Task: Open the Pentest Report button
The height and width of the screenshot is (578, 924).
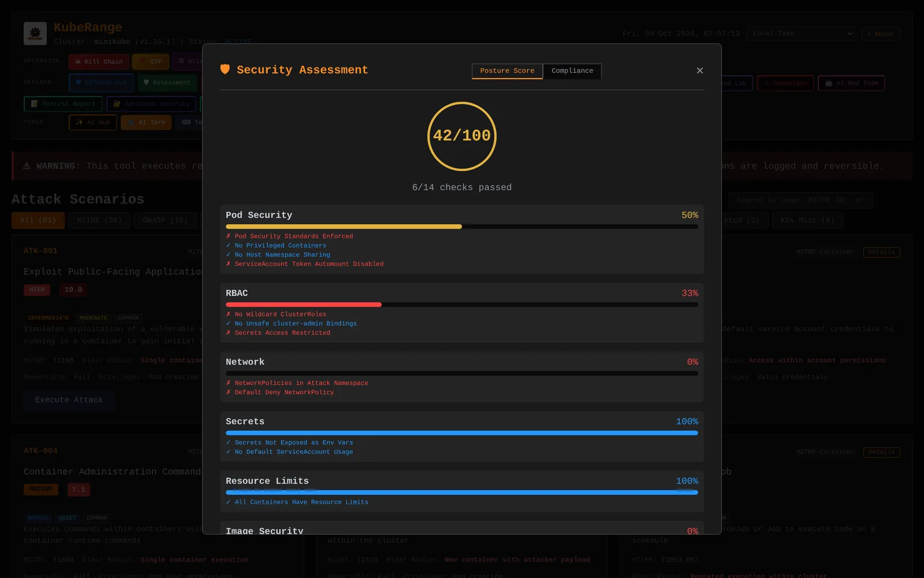Action: click(63, 104)
